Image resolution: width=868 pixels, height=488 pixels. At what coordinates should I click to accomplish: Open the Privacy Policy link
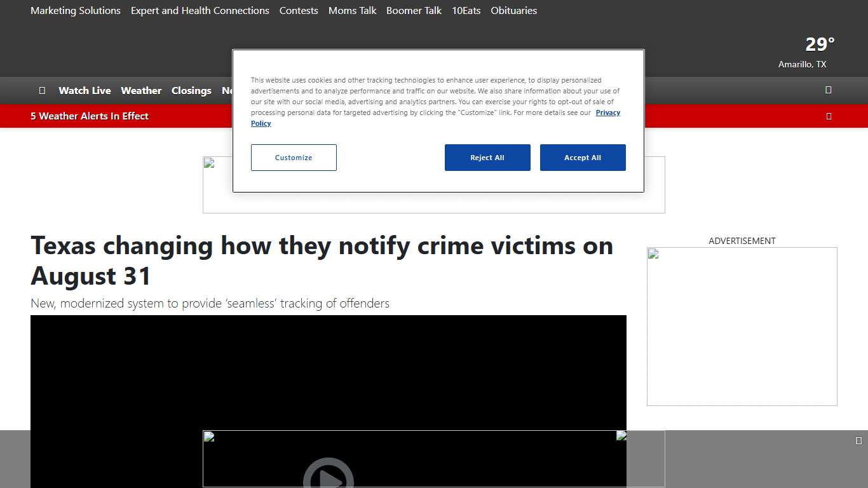click(607, 113)
